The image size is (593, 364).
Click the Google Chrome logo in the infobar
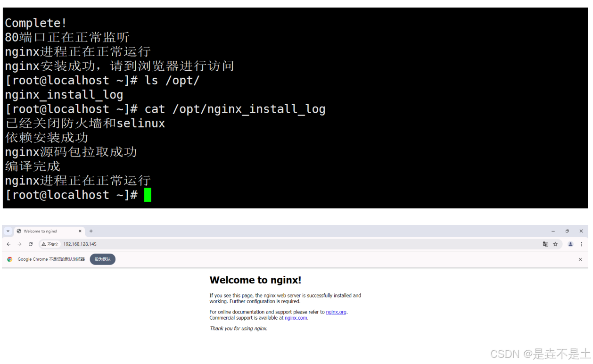pyautogui.click(x=10, y=259)
